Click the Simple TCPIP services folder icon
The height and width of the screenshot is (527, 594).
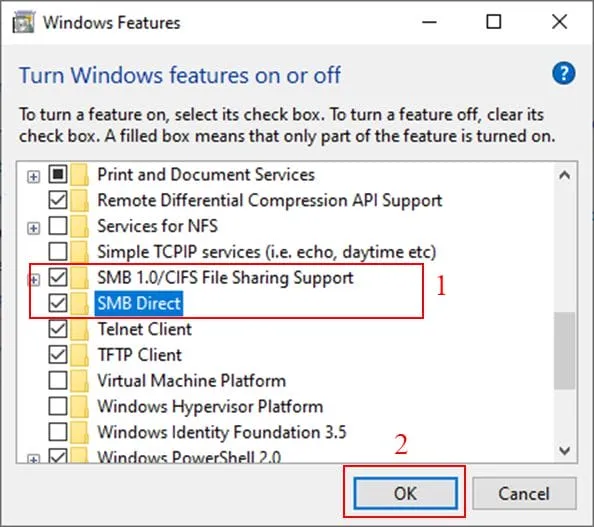(79, 252)
